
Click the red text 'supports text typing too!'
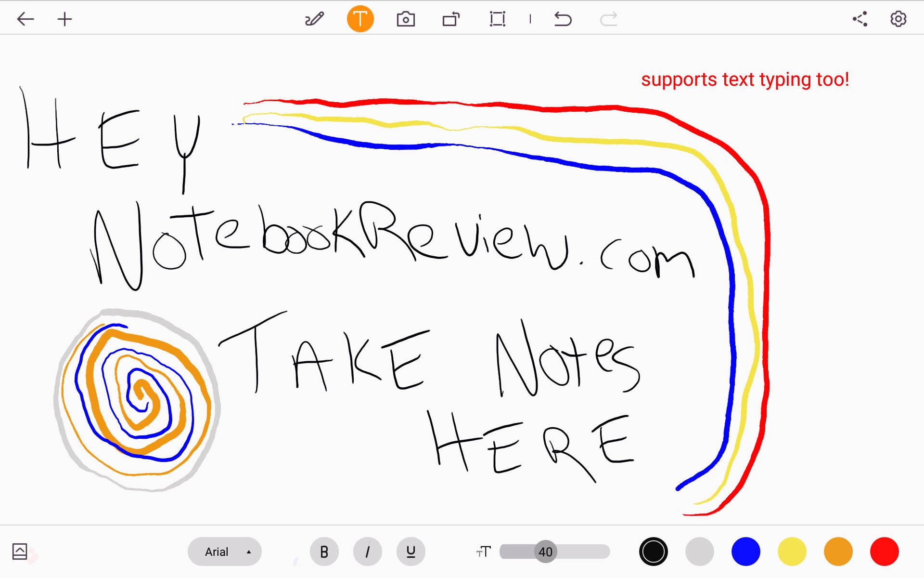(745, 80)
